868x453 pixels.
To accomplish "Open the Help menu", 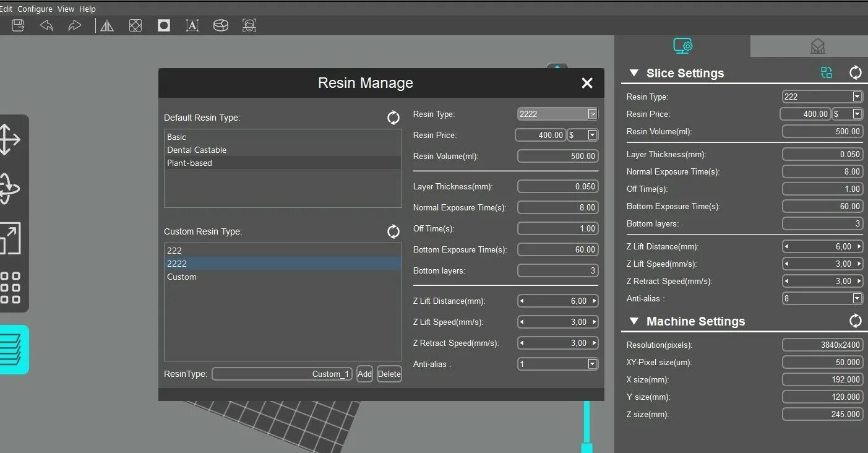I will coord(88,9).
